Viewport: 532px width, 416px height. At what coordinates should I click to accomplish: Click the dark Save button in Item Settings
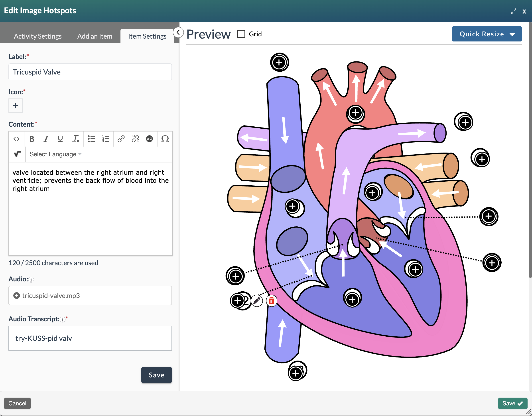(x=156, y=375)
